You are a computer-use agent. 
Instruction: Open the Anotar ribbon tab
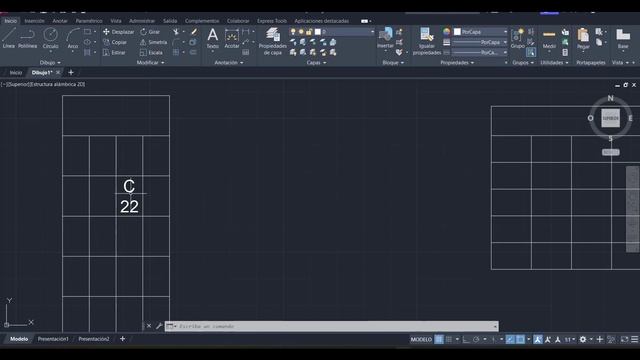(x=60, y=21)
